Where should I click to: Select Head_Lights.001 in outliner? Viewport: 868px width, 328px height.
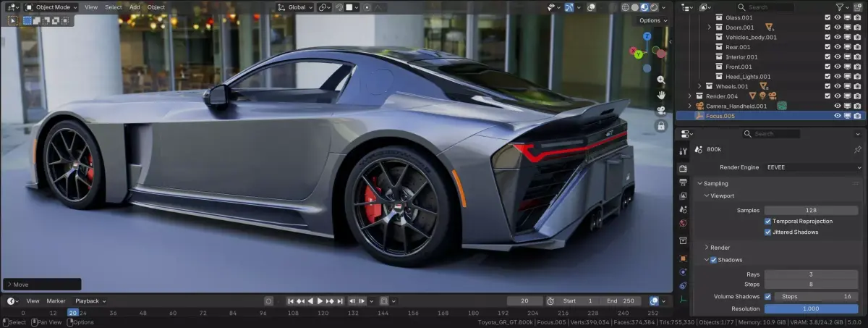tap(748, 76)
